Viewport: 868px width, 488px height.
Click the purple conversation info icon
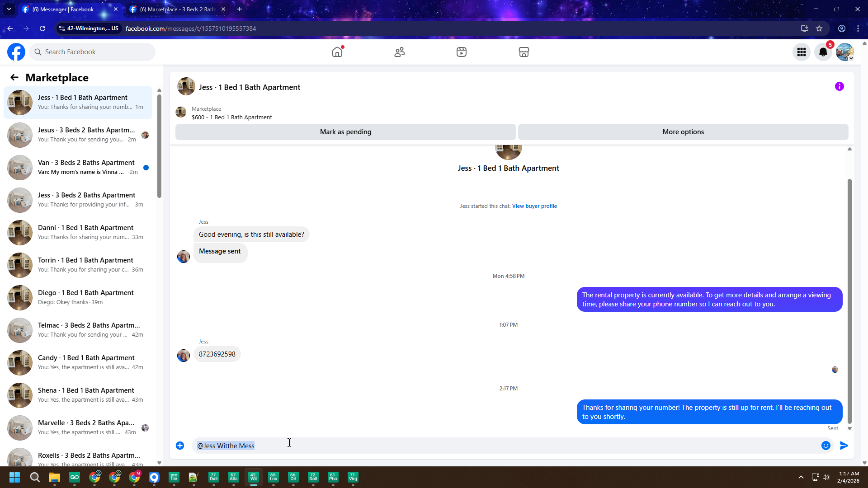click(839, 86)
